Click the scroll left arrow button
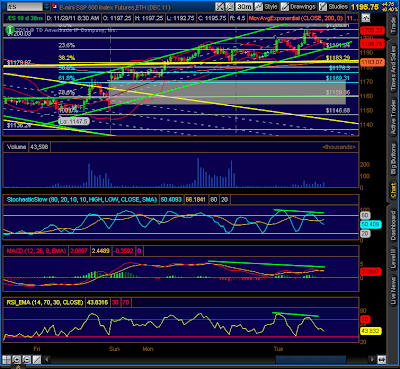400x369 pixels. coord(47,360)
